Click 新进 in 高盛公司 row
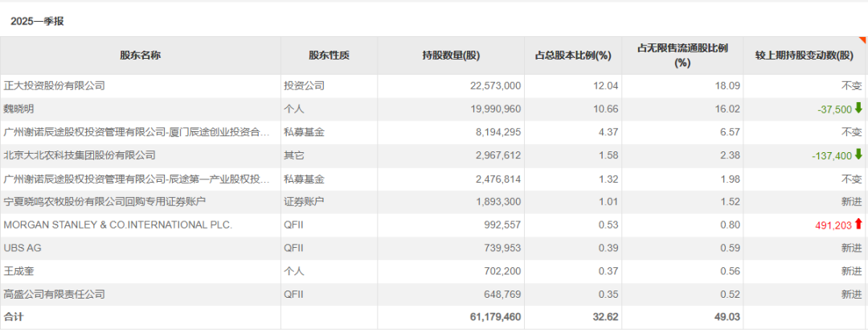Image resolution: width=868 pixels, height=334 pixels. click(852, 294)
